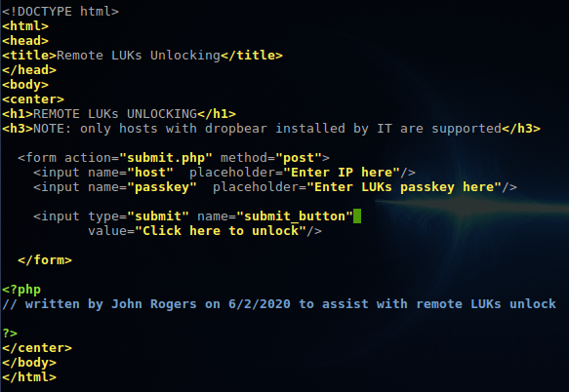Click the post method value

[299, 158]
